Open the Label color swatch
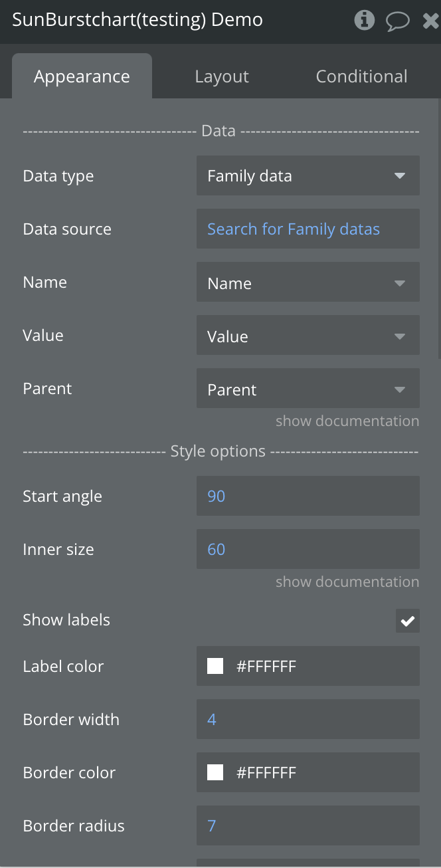 pyautogui.click(x=215, y=666)
